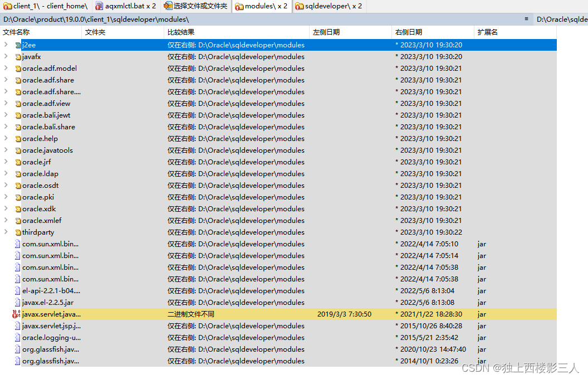Expand the oracle.osdt folder row

click(6, 185)
